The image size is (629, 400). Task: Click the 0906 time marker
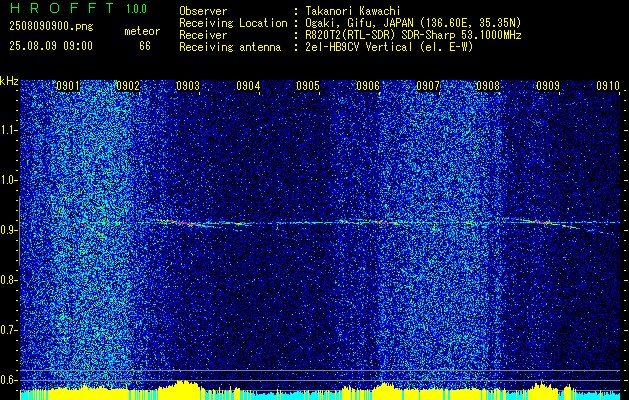[368, 86]
